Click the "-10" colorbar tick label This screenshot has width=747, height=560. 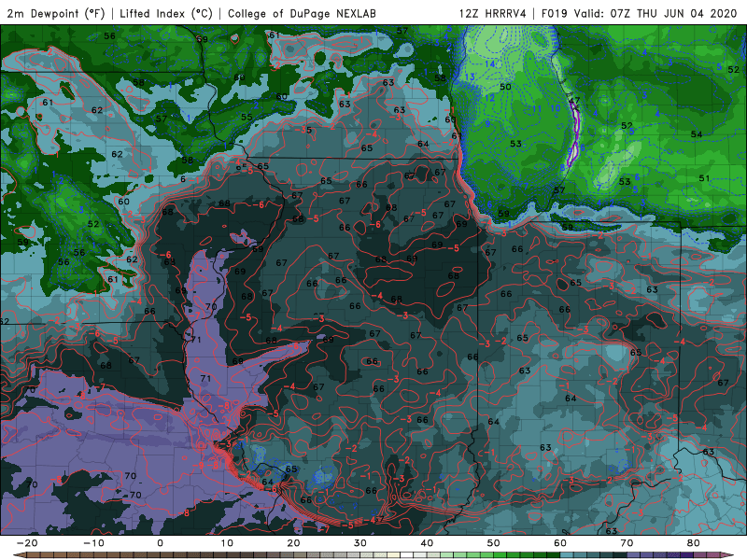coord(93,543)
